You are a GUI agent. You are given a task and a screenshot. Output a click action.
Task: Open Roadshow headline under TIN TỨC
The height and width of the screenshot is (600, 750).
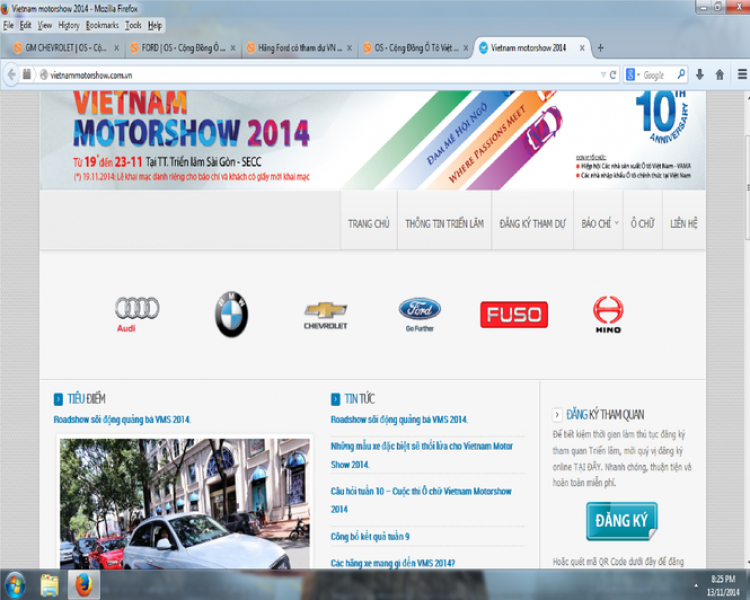click(399, 420)
